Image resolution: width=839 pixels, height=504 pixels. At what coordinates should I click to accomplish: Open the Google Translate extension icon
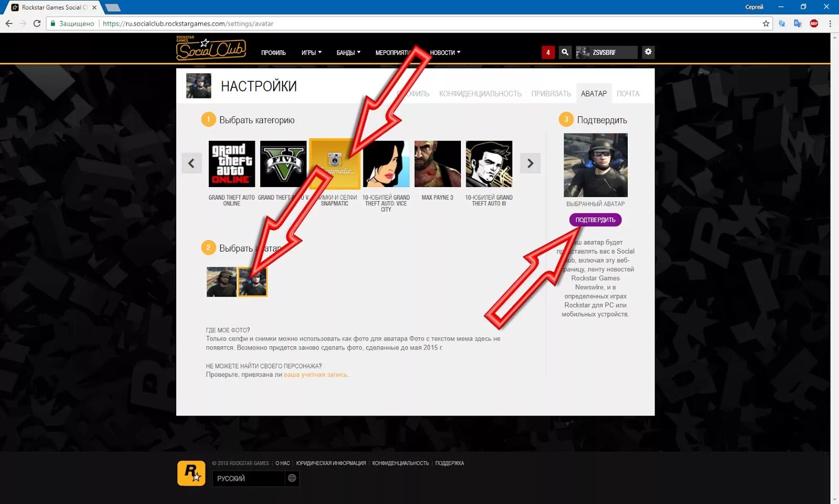click(x=798, y=23)
